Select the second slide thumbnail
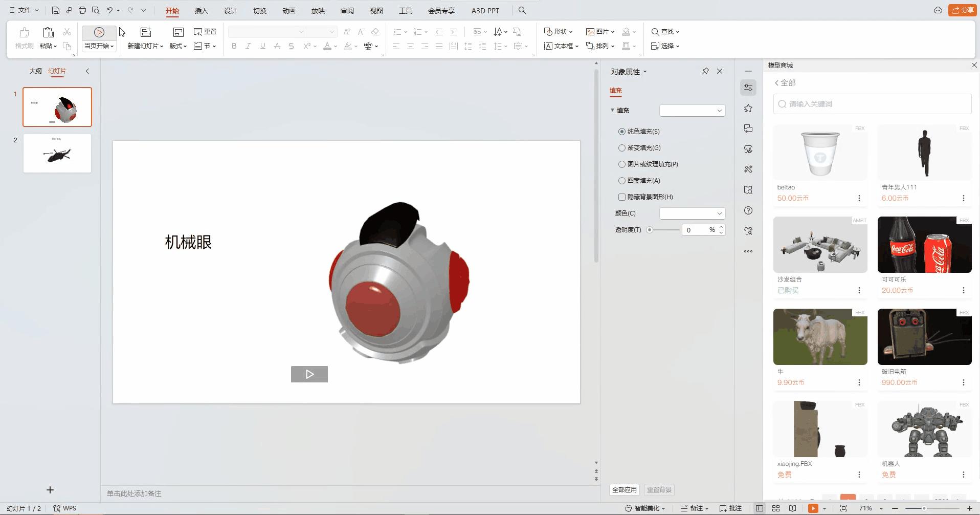Viewport: 980px width, 515px height. pos(57,153)
